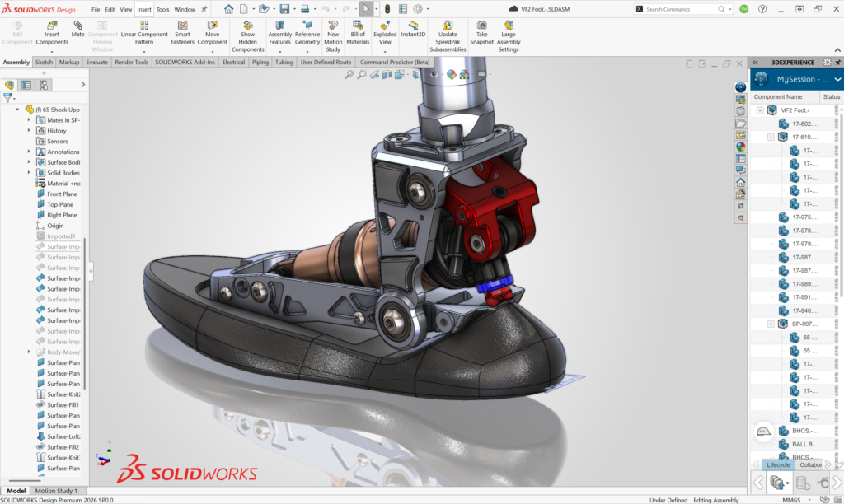Viewport: 844px width, 504px height.
Task: Click Section View icon in view toolbar
Action: click(x=387, y=75)
